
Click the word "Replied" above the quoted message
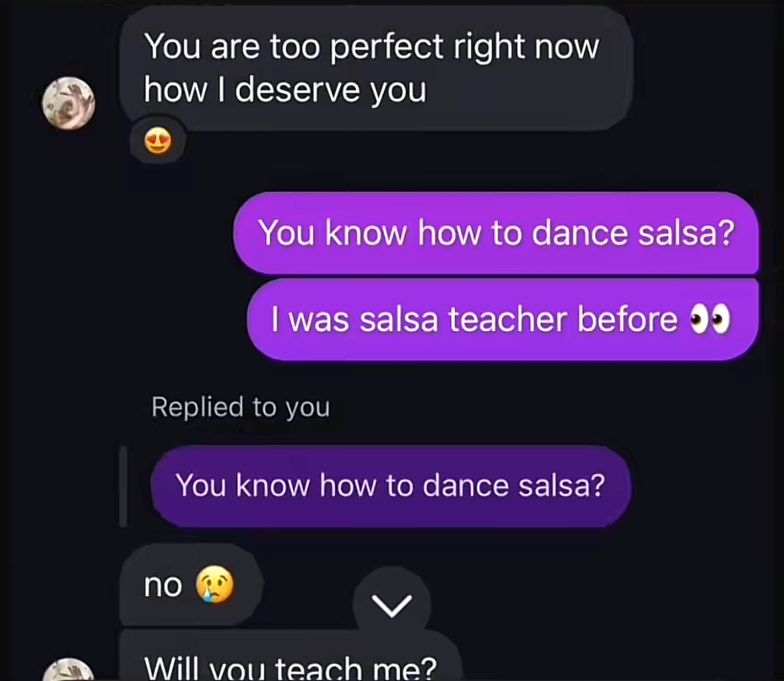pyautogui.click(x=197, y=407)
